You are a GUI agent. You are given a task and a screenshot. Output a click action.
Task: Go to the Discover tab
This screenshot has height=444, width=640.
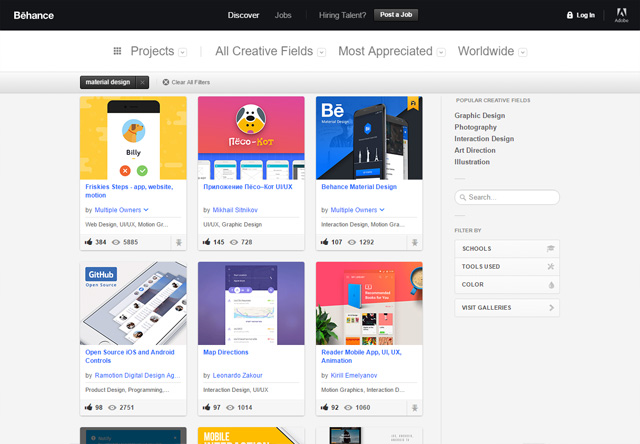tap(243, 15)
